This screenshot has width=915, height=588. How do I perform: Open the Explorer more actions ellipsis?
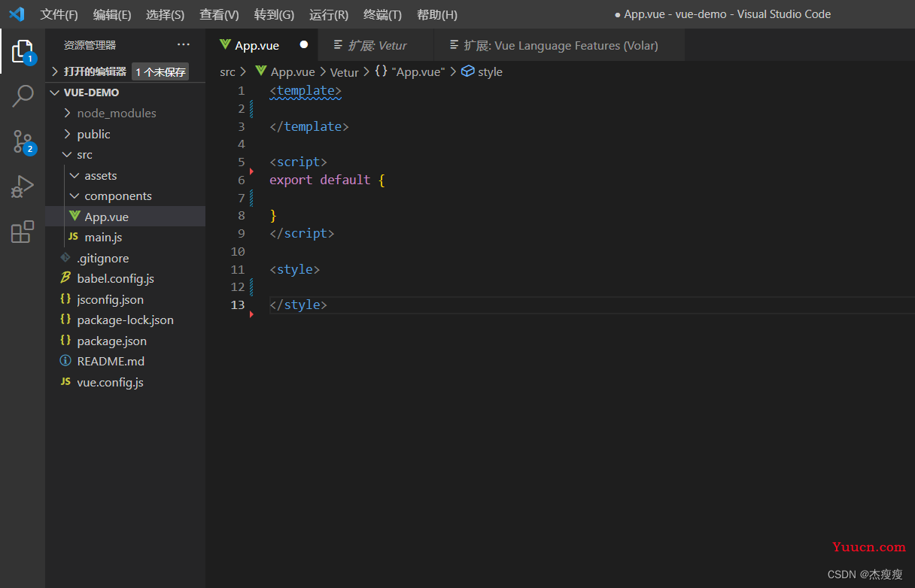coord(184,45)
